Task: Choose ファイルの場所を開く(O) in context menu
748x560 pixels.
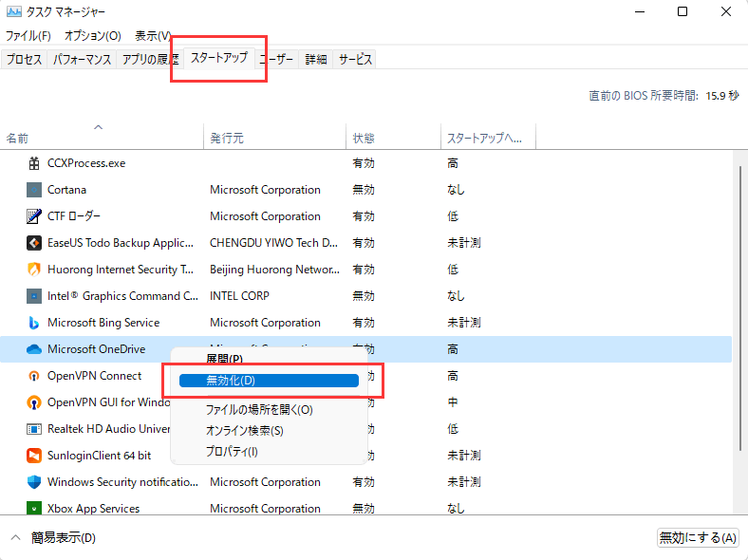Action: pyautogui.click(x=259, y=410)
